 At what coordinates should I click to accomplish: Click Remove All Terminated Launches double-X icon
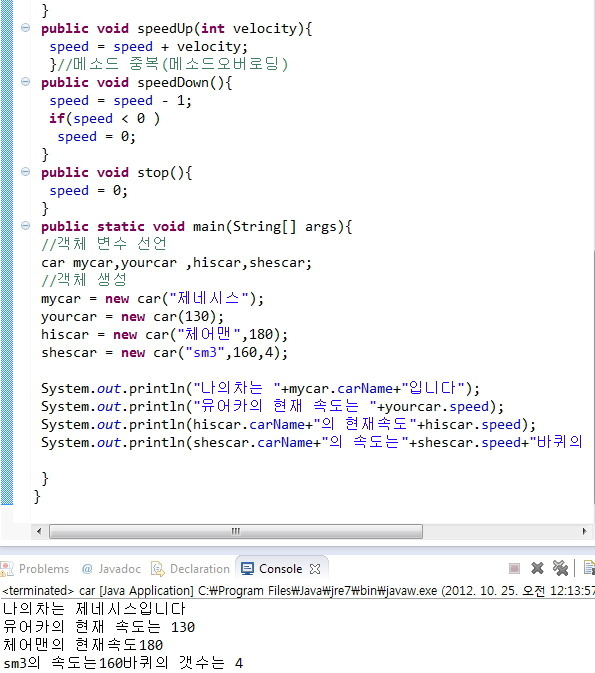[x=560, y=568]
